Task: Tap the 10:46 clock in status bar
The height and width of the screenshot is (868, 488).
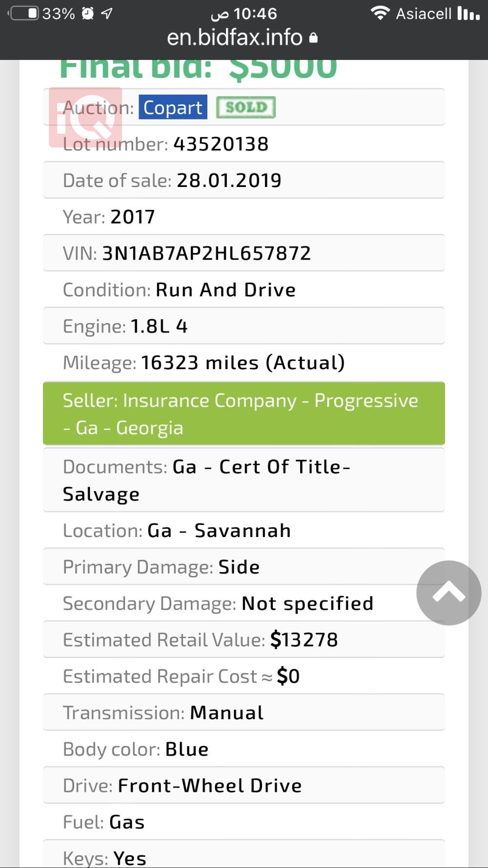Action: click(255, 14)
